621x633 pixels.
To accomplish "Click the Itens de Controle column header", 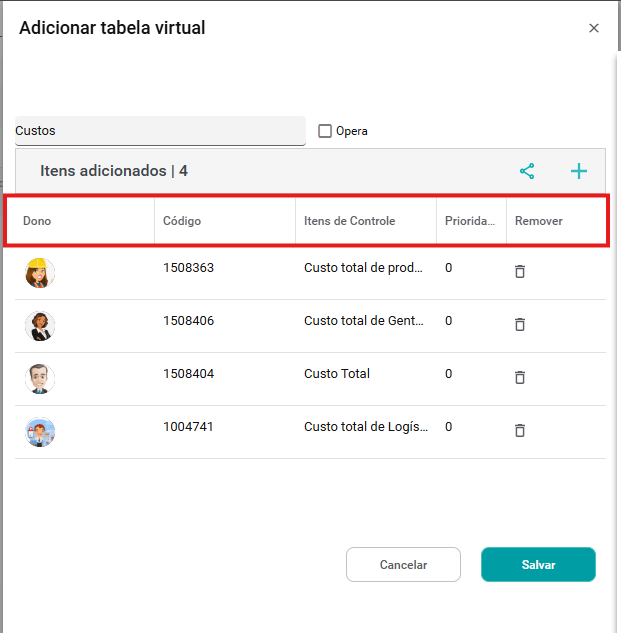I will [x=349, y=221].
